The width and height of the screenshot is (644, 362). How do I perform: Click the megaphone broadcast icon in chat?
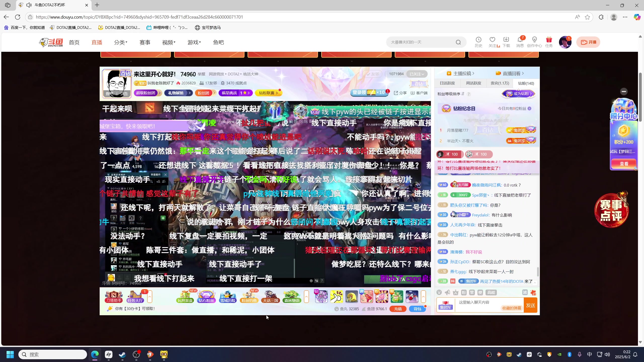coord(448,292)
